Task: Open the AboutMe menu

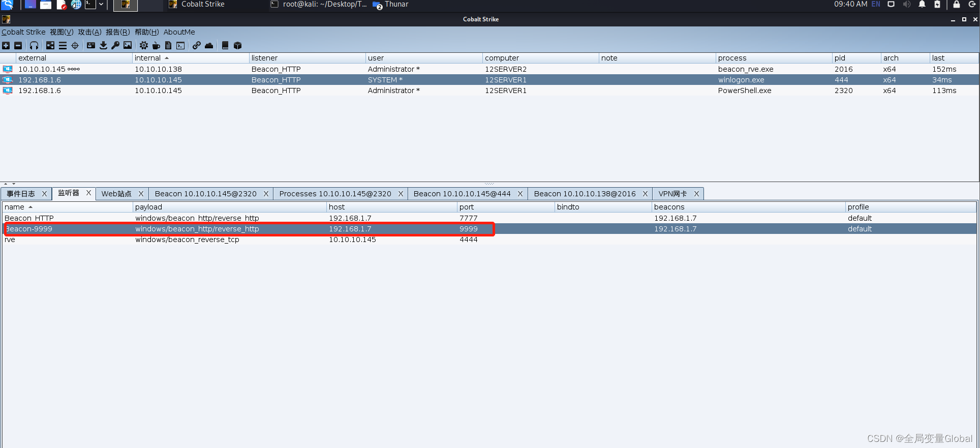Action: tap(179, 32)
